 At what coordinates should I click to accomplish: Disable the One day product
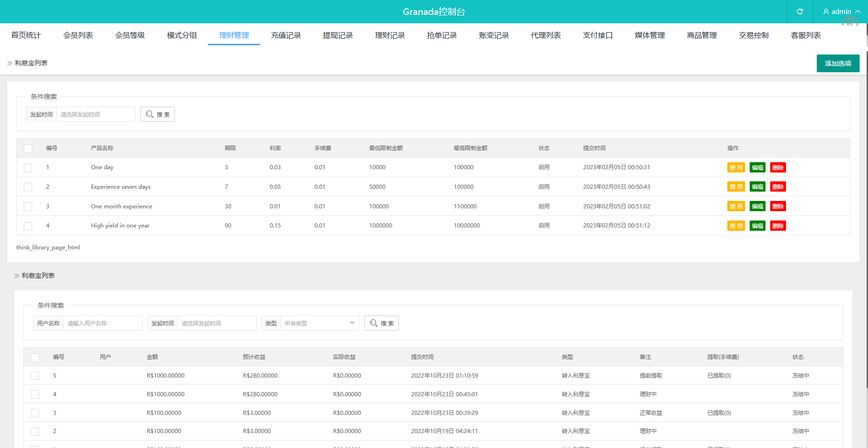736,167
